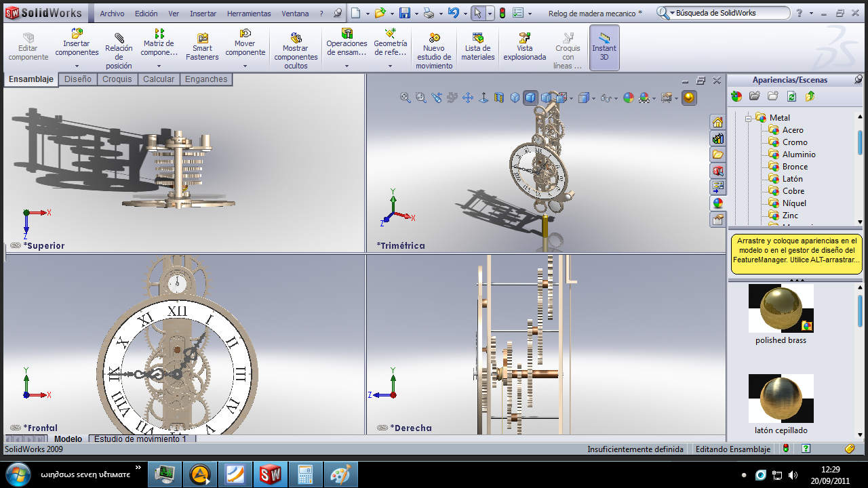Open Smart Fasteners tool

coord(202,48)
